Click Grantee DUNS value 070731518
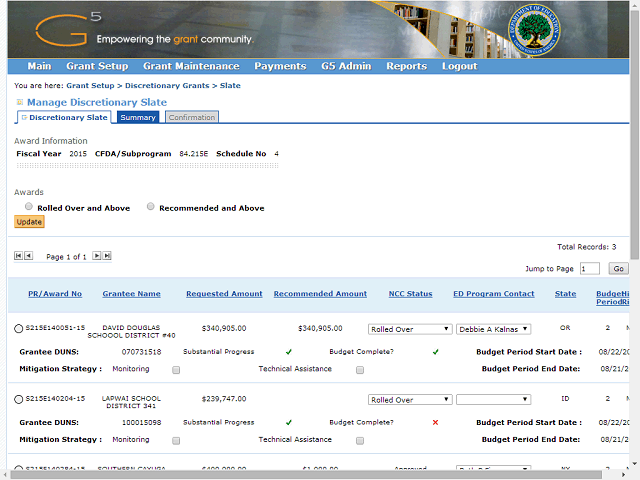 click(141, 352)
